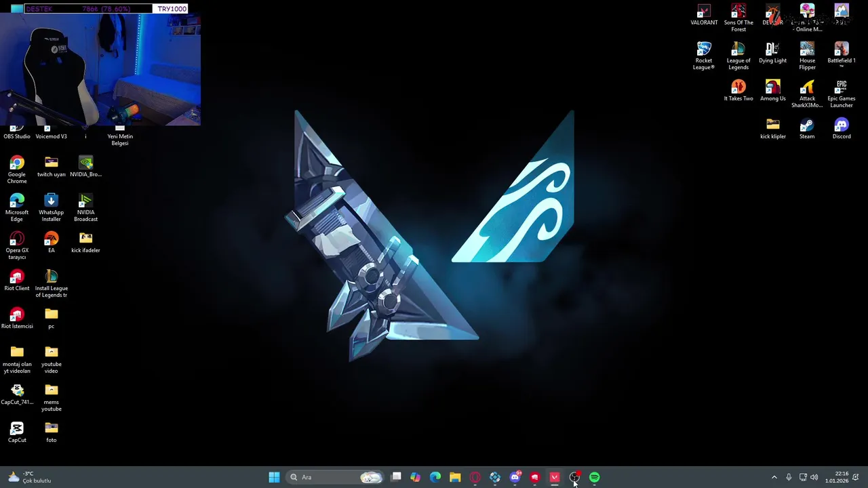Click the webcam overlay video feed
The image size is (868, 488).
coord(100,70)
